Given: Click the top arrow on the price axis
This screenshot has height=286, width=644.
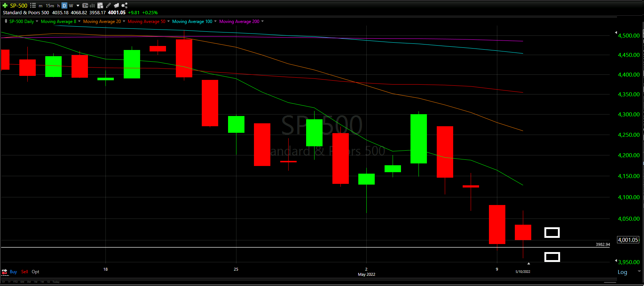Looking at the screenshot, I should [616, 32].
